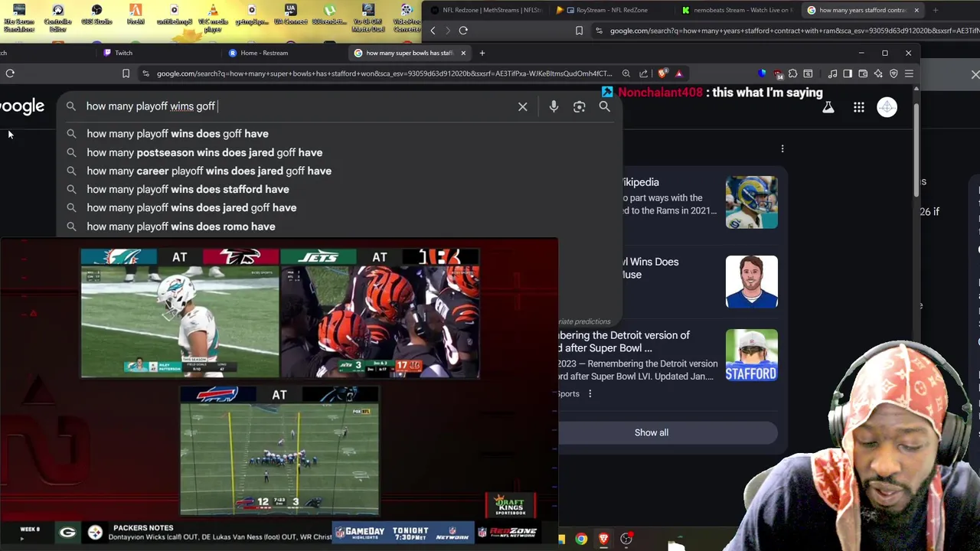Open Chrome from the taskbar
980x551 pixels.
coord(582,539)
